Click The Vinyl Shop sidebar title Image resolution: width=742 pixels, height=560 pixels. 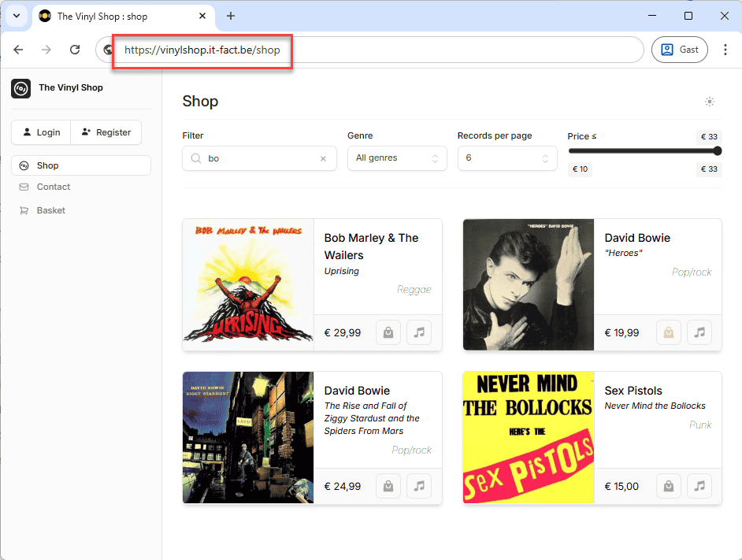pos(71,87)
